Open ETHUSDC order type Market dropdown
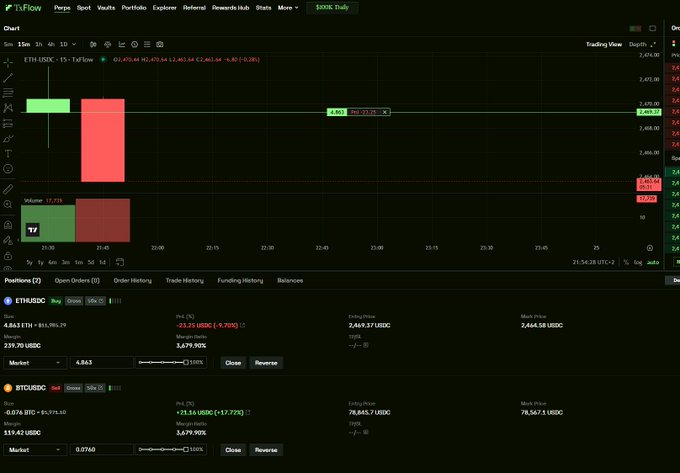680x473 pixels. (35, 362)
